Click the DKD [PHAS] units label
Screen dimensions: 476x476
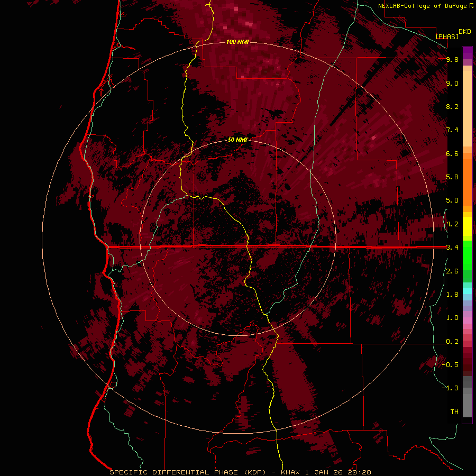click(453, 34)
